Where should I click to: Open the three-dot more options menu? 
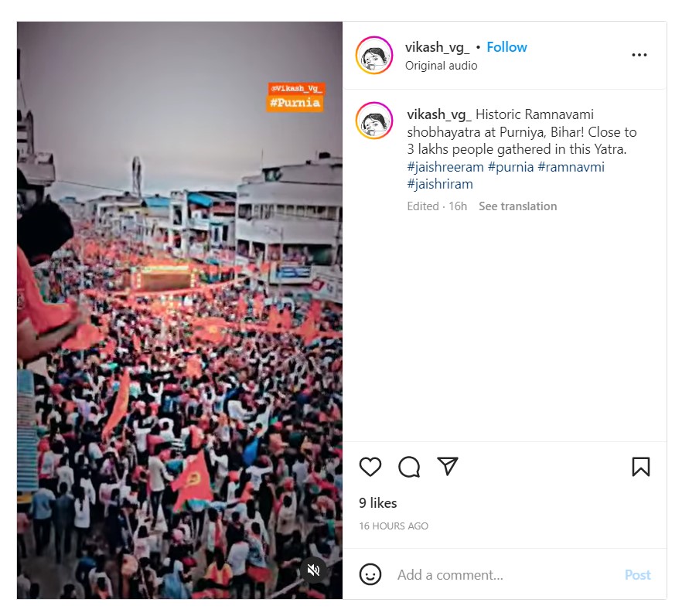(x=639, y=55)
